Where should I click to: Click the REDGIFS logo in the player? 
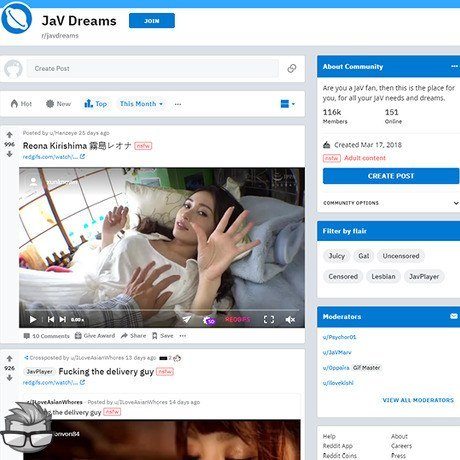[237, 319]
